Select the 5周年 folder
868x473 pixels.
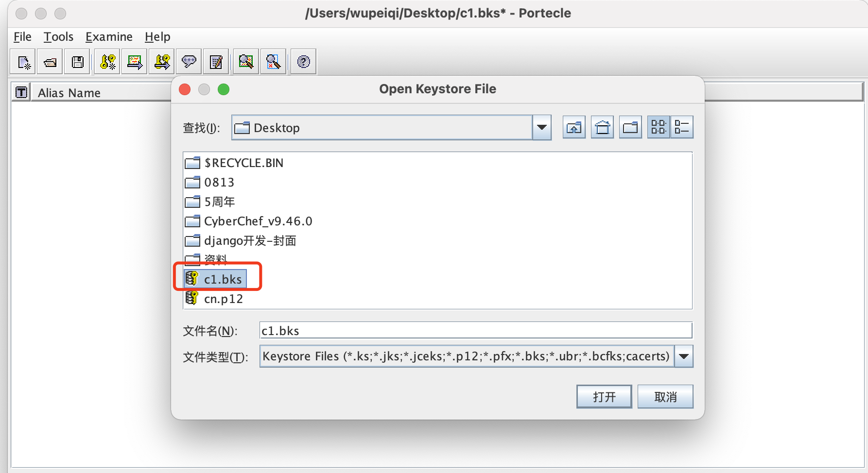(210, 202)
